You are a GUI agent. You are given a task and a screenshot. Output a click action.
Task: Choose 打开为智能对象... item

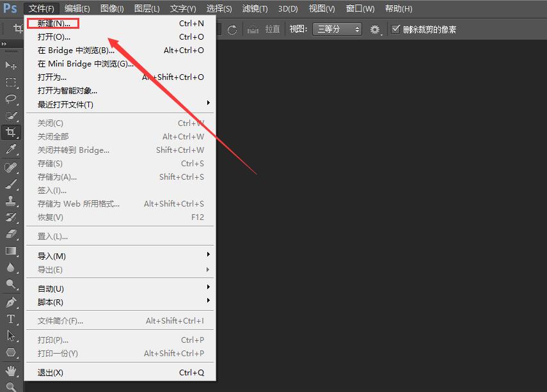[x=120, y=91]
